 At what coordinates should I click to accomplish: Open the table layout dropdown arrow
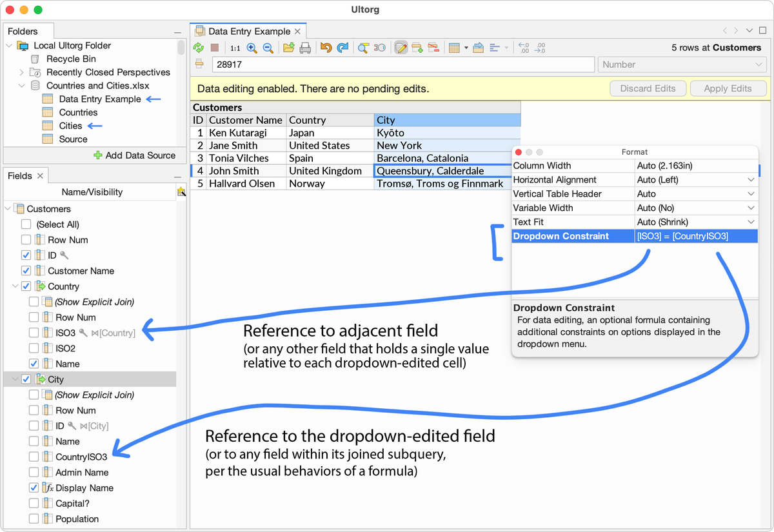(x=466, y=48)
